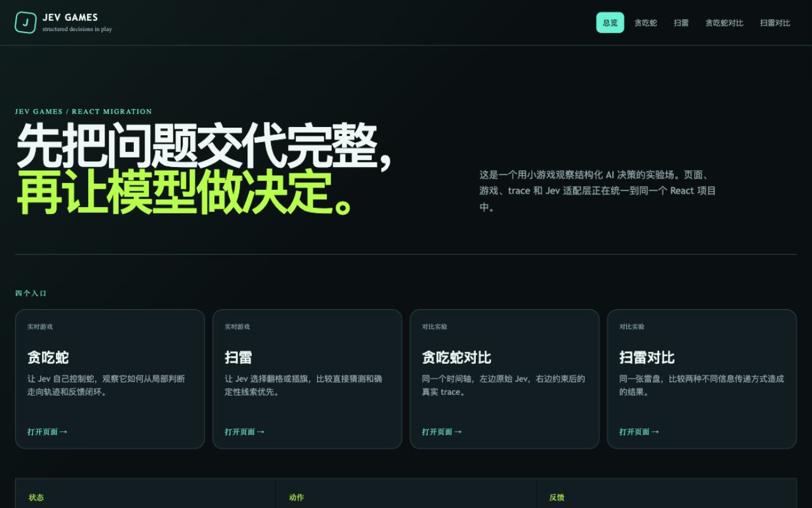Click the 对比实验 tag above 贪吃蛇对比
The height and width of the screenshot is (508, 812).
point(435,327)
